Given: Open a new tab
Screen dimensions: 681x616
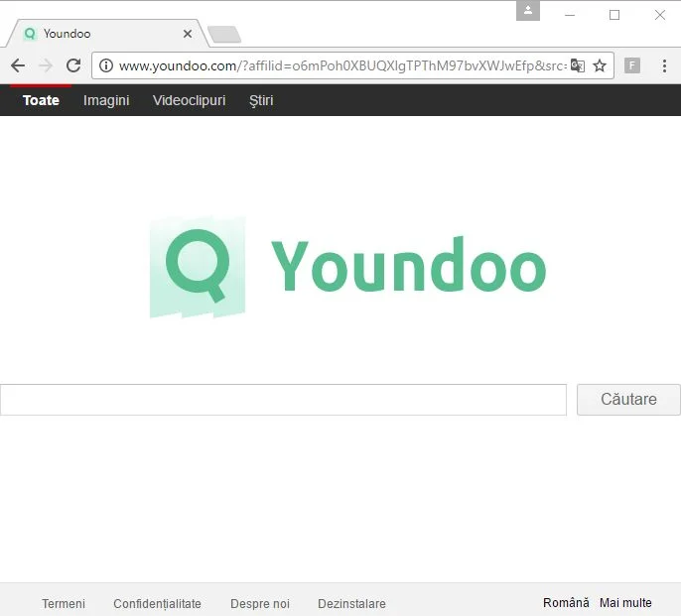Looking at the screenshot, I should click(x=224, y=35).
